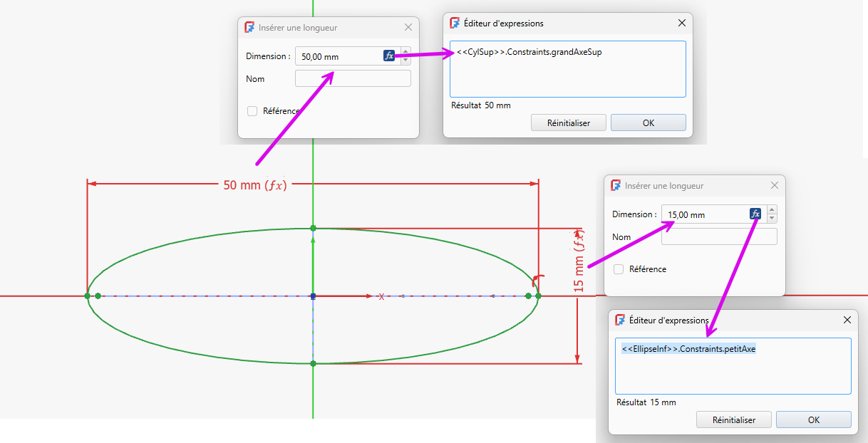Click FreeCAD logo in the CylSup editor title bar

[x=455, y=24]
